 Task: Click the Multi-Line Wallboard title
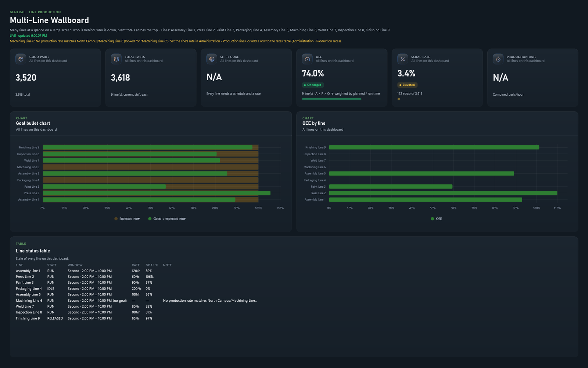(49, 20)
